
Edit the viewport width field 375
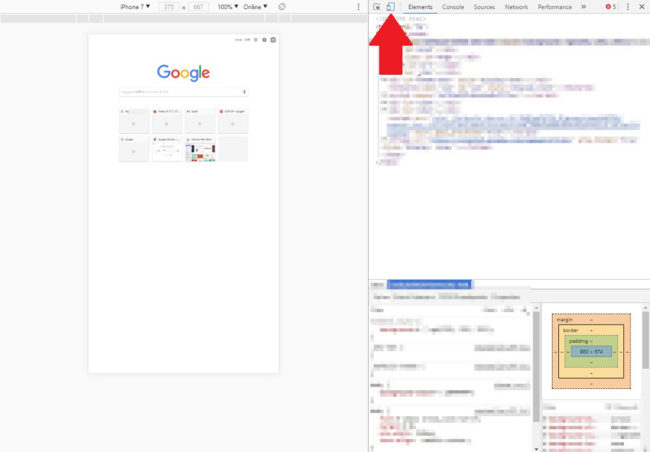click(169, 7)
